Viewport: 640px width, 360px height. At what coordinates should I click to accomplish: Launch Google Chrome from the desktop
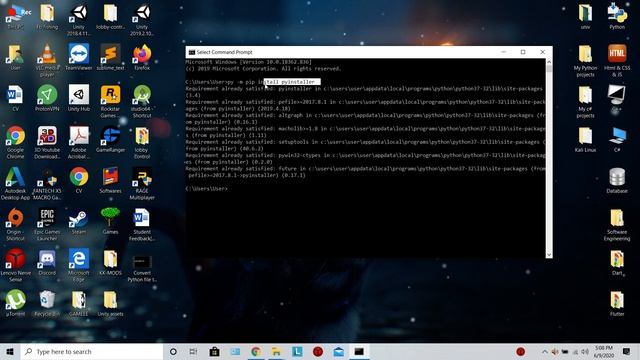point(16,142)
